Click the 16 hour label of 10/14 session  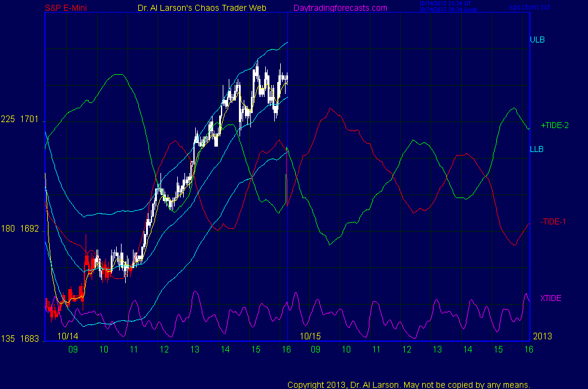click(x=286, y=350)
